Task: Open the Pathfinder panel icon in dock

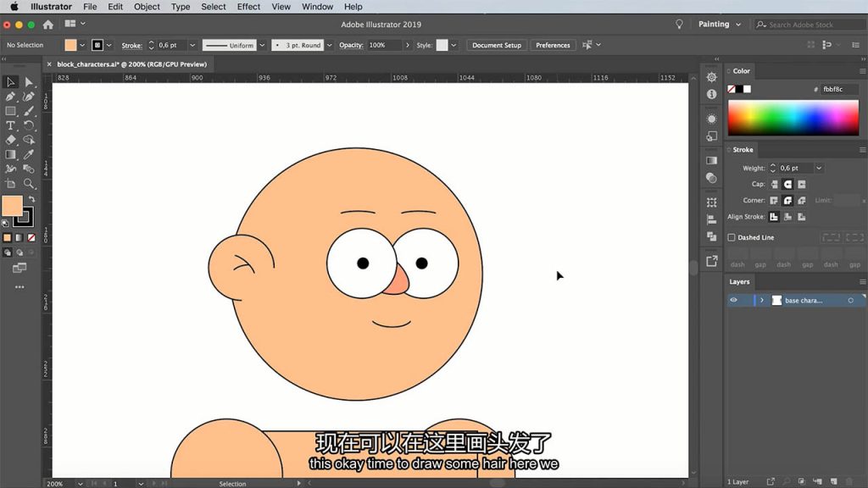Action: click(x=712, y=236)
